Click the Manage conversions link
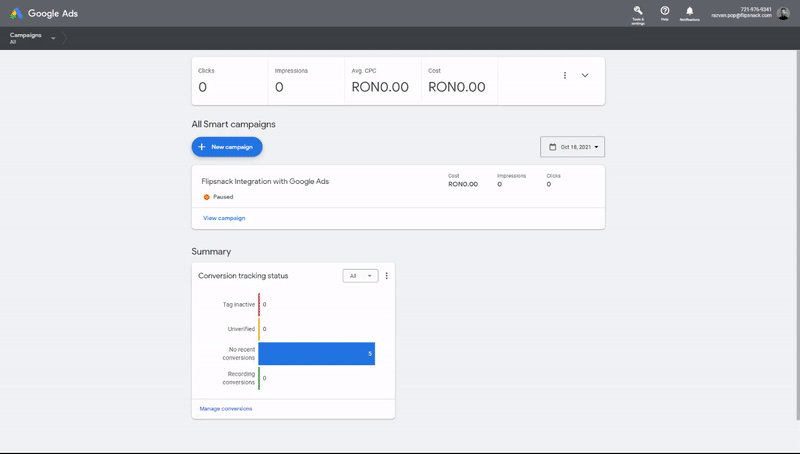The height and width of the screenshot is (454, 800). [x=226, y=409]
